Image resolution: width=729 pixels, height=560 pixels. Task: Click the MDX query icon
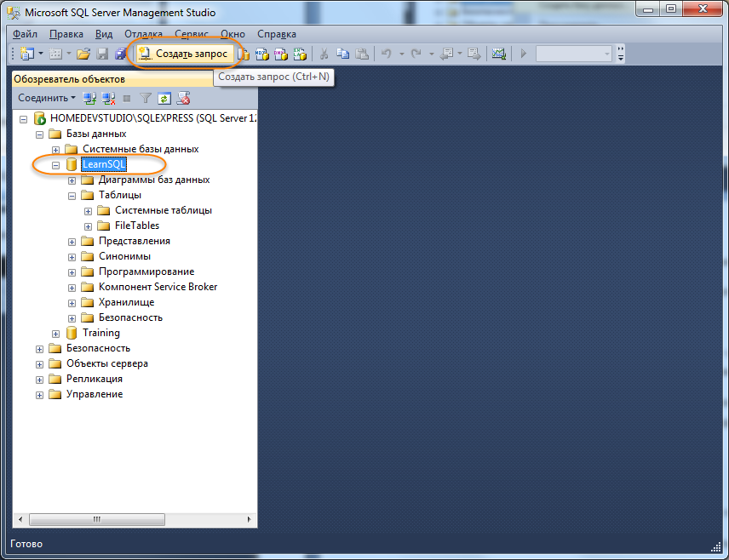pyautogui.click(x=262, y=54)
